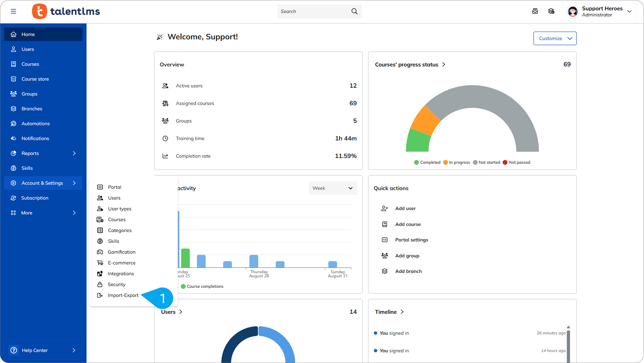This screenshot has width=644, height=363.
Task: Click the Portal settings quick action
Action: [x=411, y=240]
